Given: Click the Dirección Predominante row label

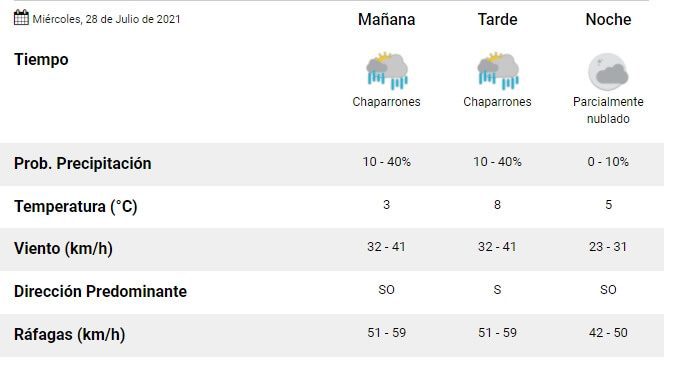Looking at the screenshot, I should click(x=100, y=291).
